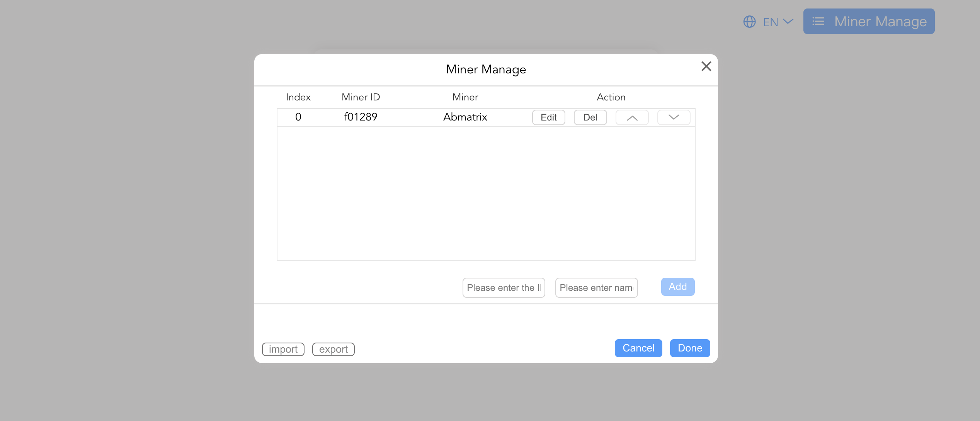The image size is (980, 421).
Task: Move miner f01289 up with arrow
Action: pos(632,117)
